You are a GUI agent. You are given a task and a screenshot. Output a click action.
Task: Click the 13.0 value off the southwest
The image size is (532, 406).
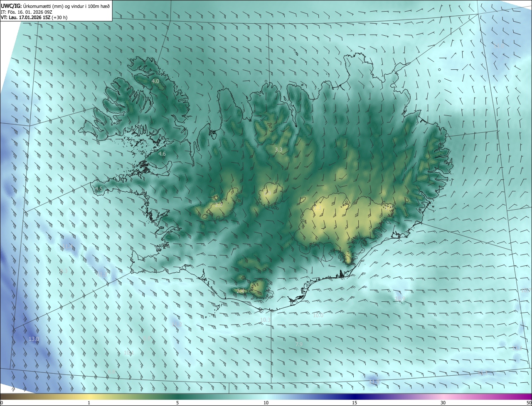point(34,339)
